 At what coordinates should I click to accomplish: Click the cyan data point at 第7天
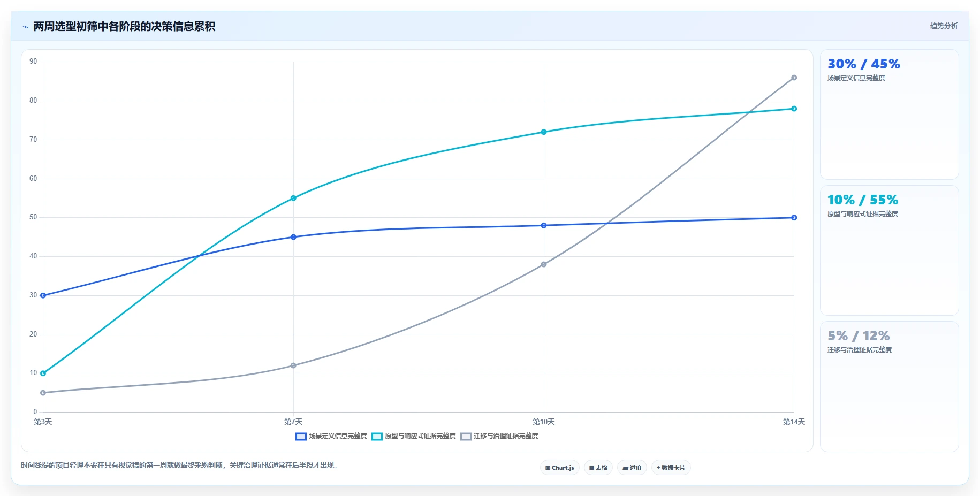point(293,198)
